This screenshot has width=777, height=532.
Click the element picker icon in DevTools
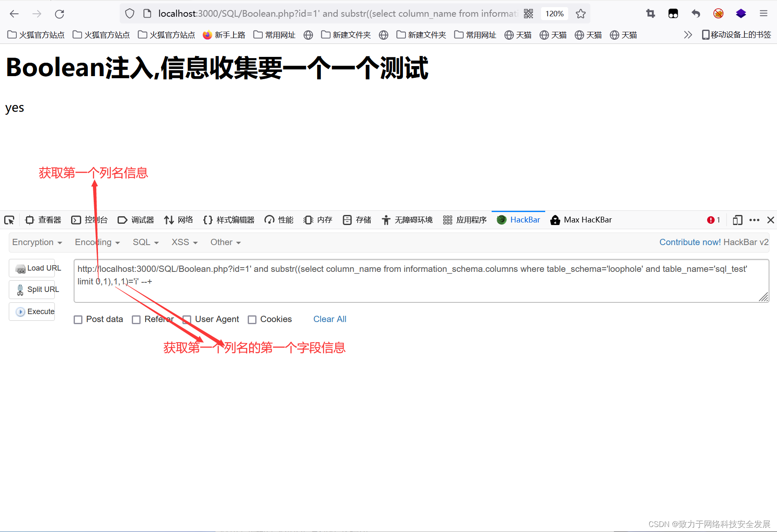click(x=9, y=220)
